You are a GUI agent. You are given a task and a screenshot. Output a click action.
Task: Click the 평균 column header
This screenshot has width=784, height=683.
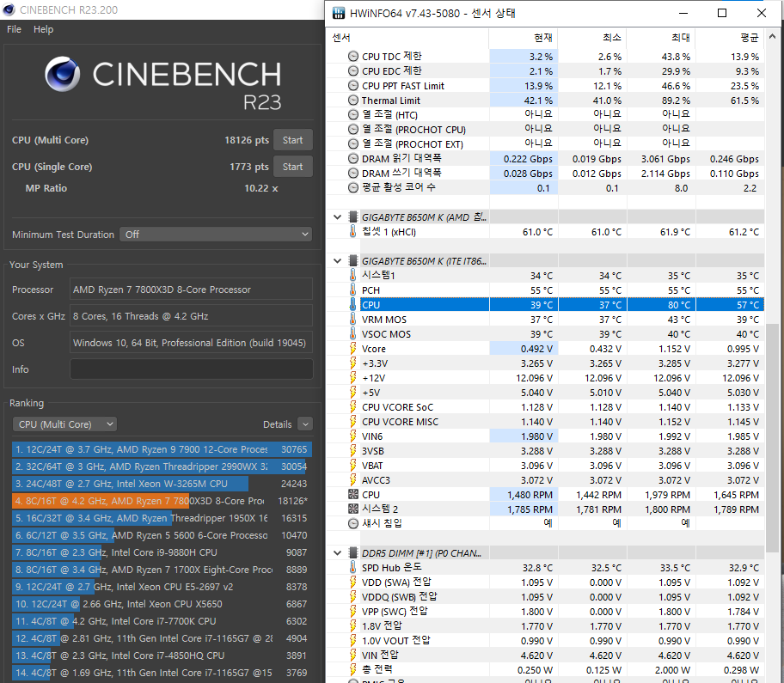[730, 38]
